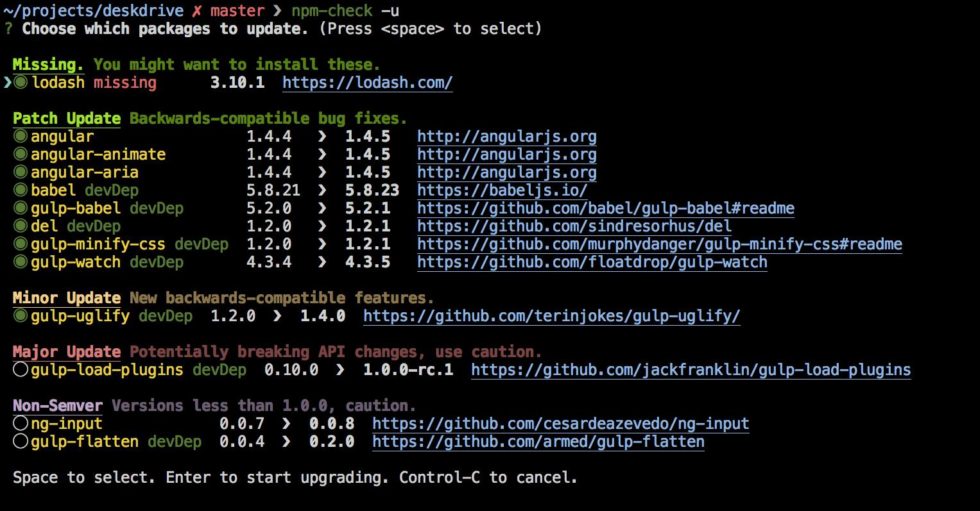Uncheck the angular-aria selection circle

[21, 172]
